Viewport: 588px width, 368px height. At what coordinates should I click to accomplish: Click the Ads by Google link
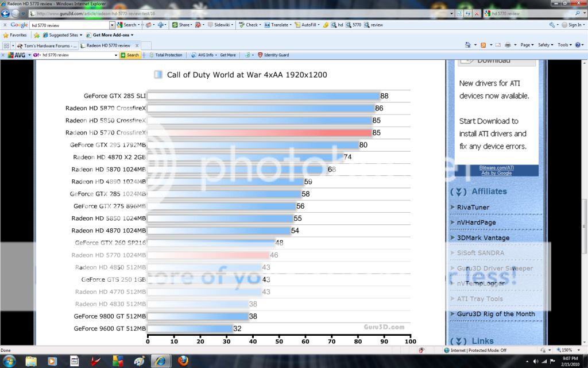click(497, 173)
